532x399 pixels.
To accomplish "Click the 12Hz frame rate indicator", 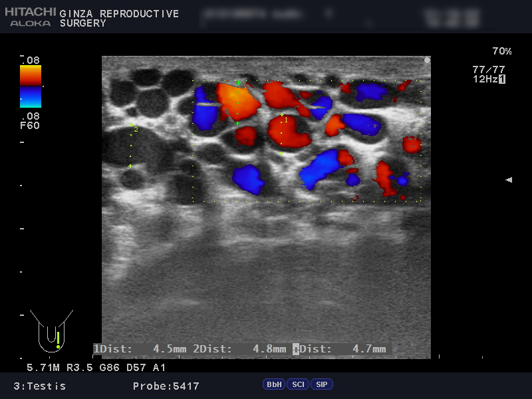I will point(489,79).
